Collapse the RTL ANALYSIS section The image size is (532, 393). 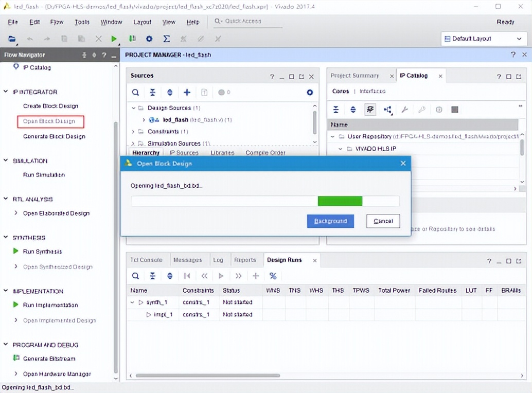(x=6, y=199)
